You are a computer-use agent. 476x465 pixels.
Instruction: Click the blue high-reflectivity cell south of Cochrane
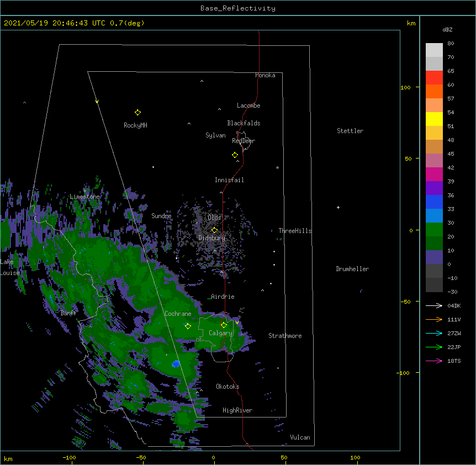(x=176, y=363)
